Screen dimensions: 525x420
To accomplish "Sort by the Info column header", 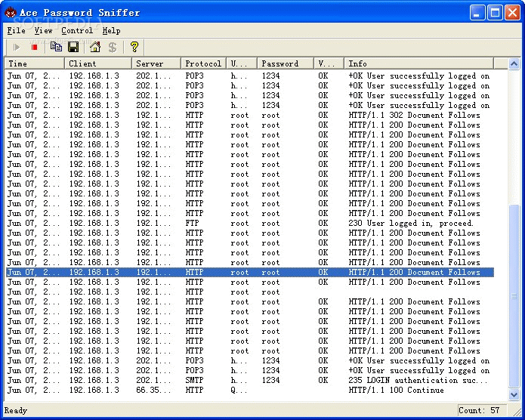I will (418, 63).
